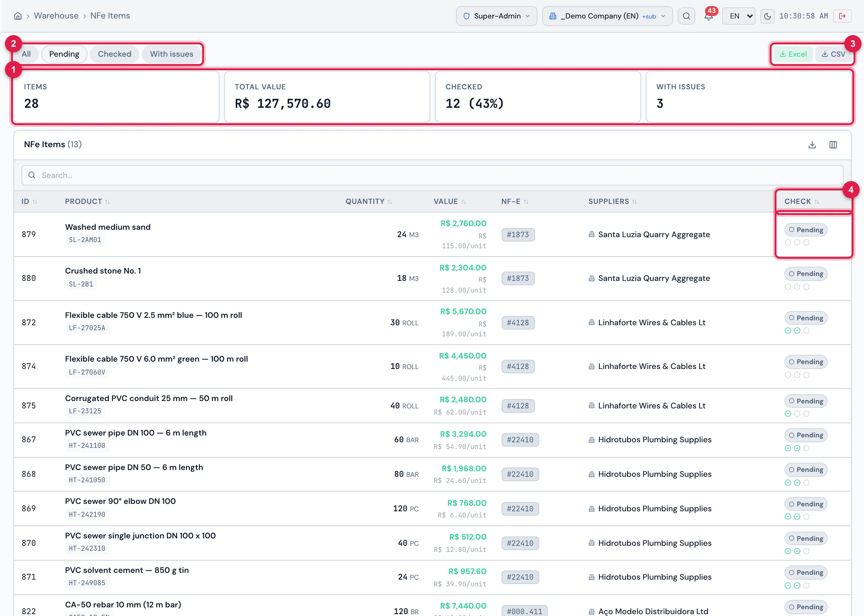Screen dimensions: 864x616
Task: Open the Super-Admin role dropdown
Action: 497,16
